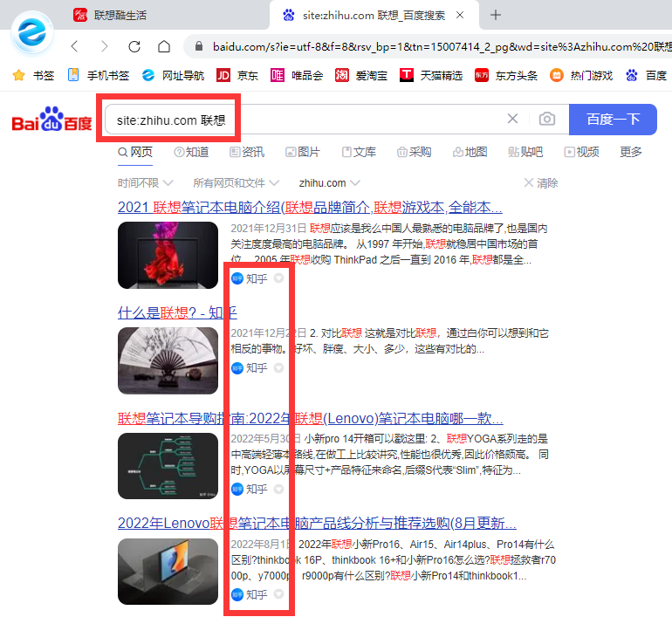
Task: Expand arrow beside 知乎 in last result
Action: click(279, 593)
